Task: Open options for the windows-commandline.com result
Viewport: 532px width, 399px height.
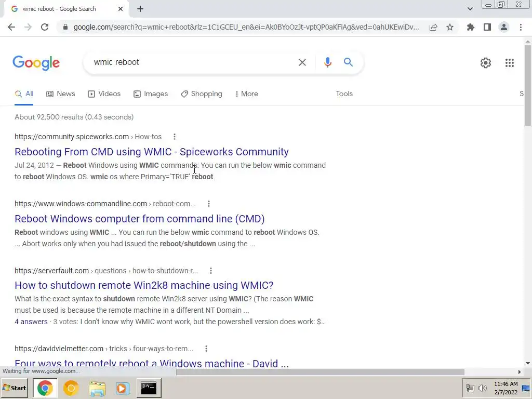Action: click(x=209, y=204)
